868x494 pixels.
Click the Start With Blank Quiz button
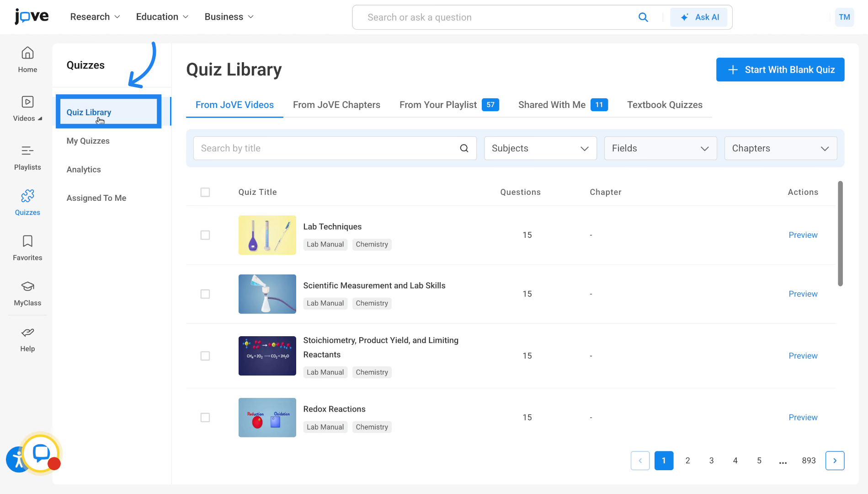[x=780, y=70]
